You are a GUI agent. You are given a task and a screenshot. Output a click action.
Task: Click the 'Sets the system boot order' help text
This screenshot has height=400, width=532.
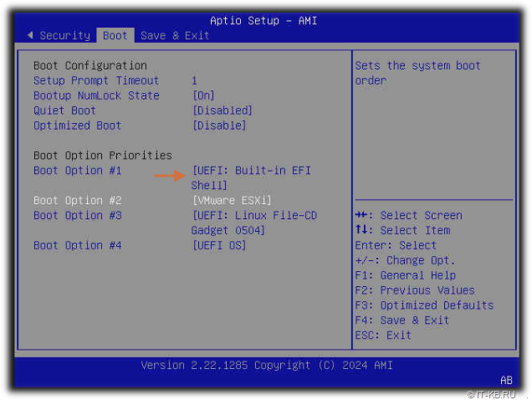click(417, 73)
